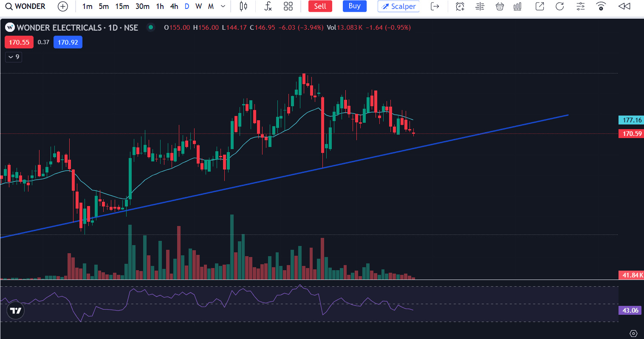Image resolution: width=644 pixels, height=339 pixels.
Task: Switch to the 1m timeframe
Action: click(87, 6)
